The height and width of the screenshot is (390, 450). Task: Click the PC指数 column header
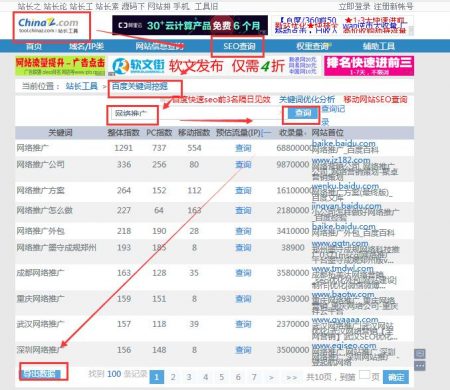coord(159,133)
